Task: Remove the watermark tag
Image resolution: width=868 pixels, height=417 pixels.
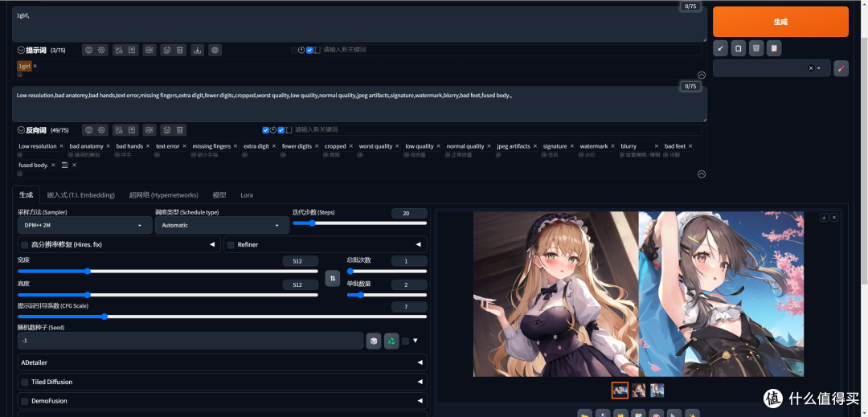Action: pos(612,146)
